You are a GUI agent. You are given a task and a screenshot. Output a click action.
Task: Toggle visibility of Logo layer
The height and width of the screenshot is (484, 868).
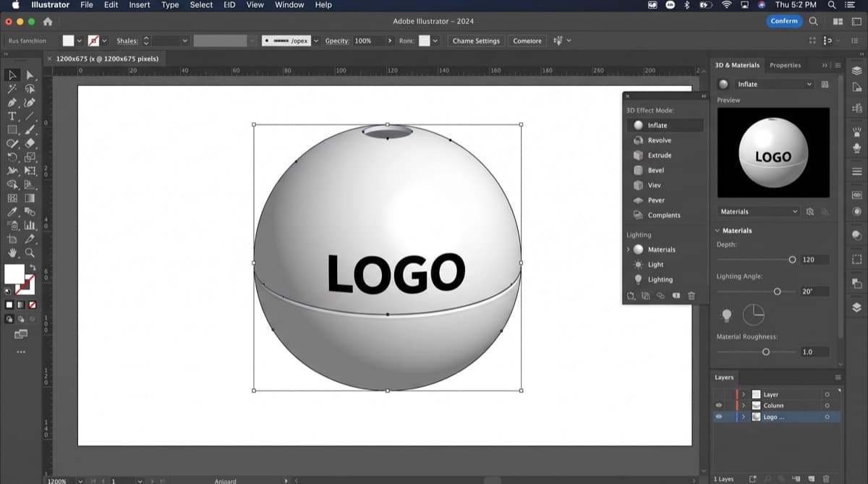pos(719,417)
